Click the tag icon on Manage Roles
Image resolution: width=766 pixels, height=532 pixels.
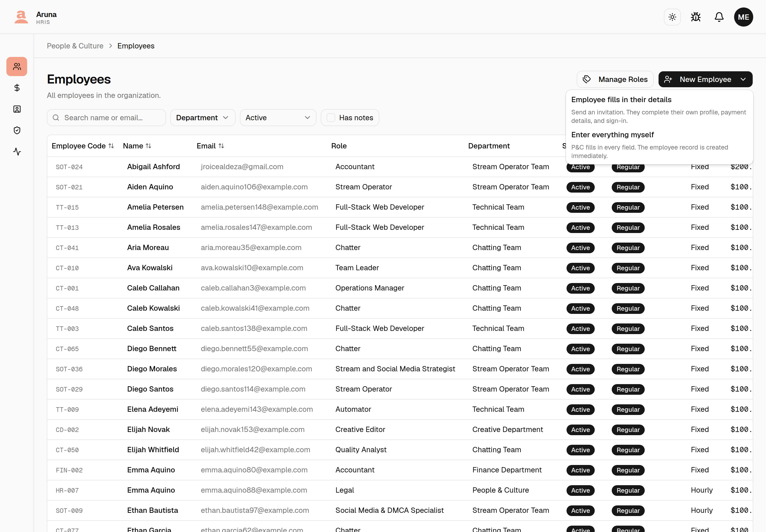tap(587, 79)
